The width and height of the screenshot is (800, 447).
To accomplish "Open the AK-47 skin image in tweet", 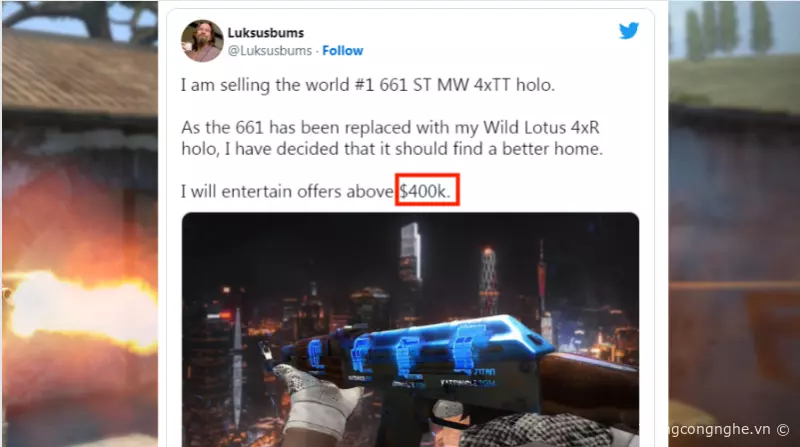I will point(410,330).
